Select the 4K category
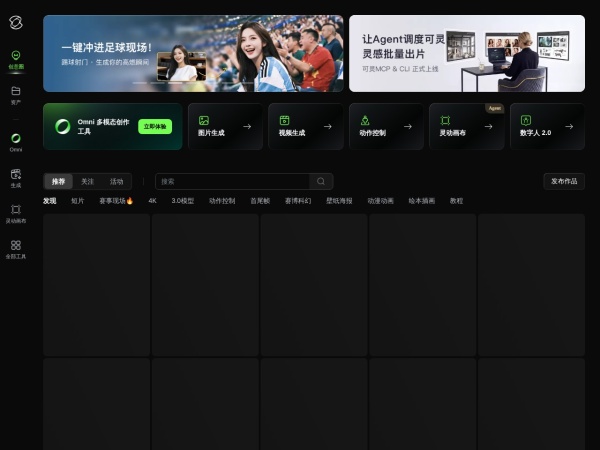600x450 pixels. click(x=152, y=201)
